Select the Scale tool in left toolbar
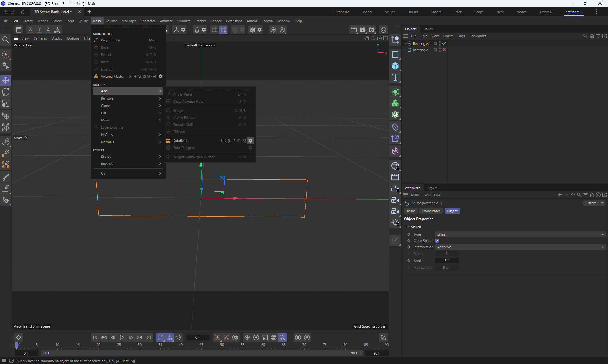Image resolution: width=608 pixels, height=364 pixels. point(6,103)
